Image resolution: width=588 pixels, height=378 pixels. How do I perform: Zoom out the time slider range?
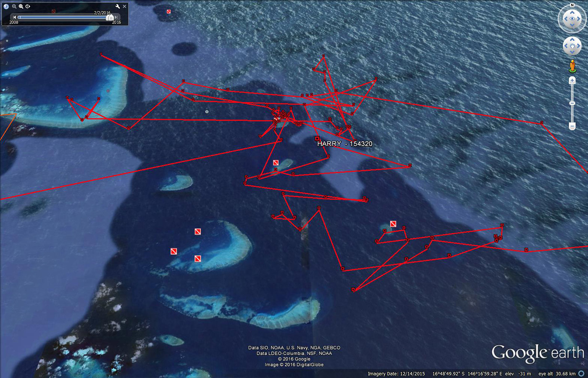[x=14, y=6]
